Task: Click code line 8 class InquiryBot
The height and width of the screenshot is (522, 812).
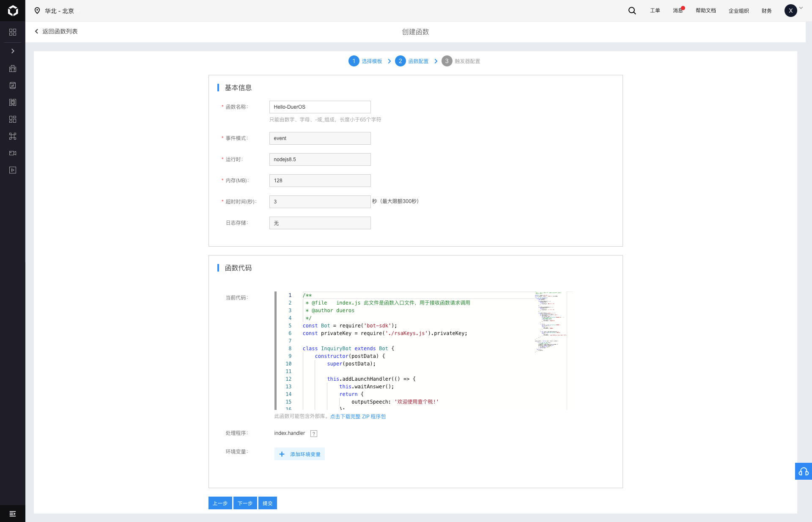Action: (348, 349)
